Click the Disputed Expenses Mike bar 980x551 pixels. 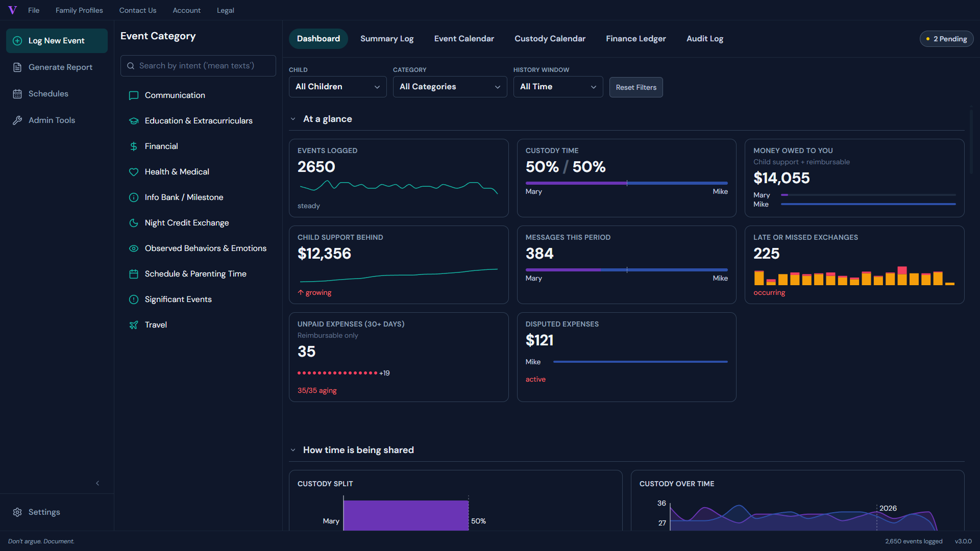pos(641,362)
